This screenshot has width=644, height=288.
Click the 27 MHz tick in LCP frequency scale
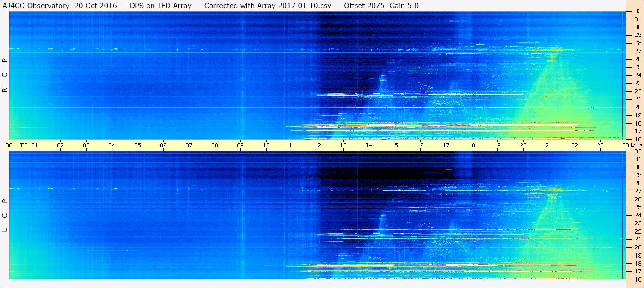[638, 191]
